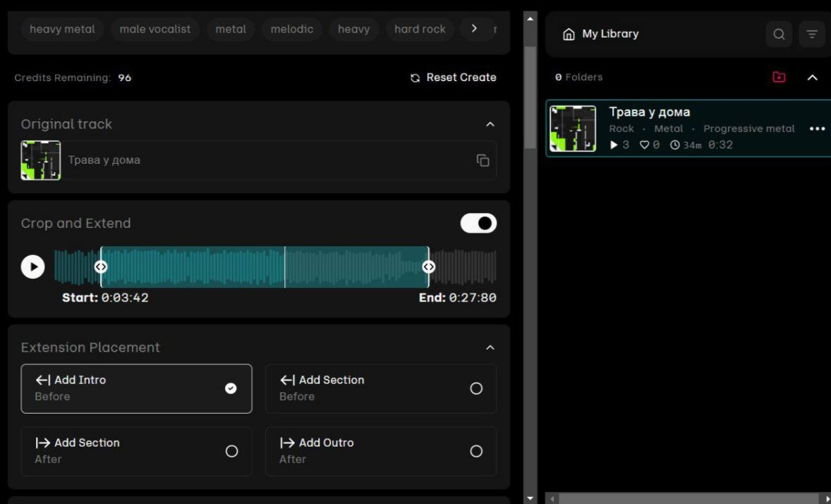Select Add Section Before option

click(381, 388)
